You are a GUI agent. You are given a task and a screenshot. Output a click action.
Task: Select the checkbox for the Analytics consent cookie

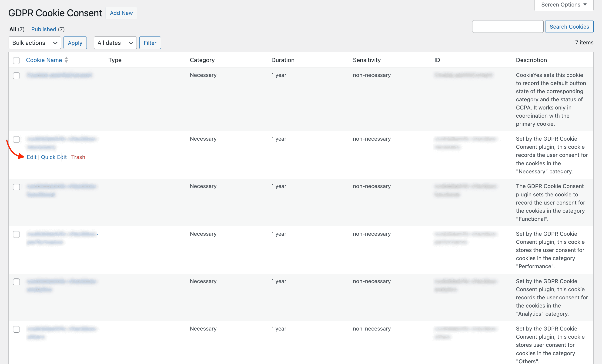[16, 282]
